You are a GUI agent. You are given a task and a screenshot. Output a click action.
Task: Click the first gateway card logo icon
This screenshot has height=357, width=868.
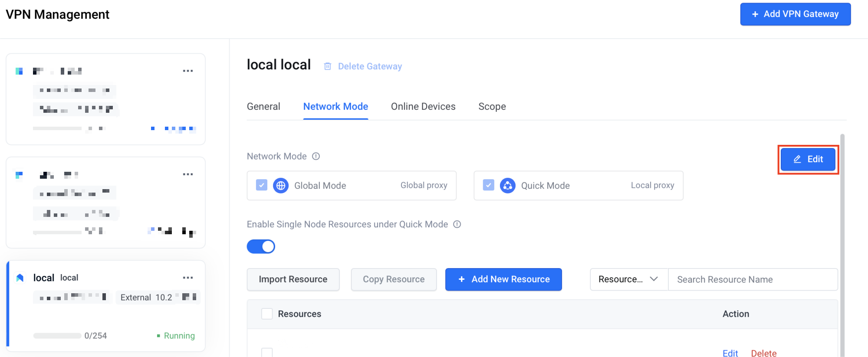coord(19,71)
